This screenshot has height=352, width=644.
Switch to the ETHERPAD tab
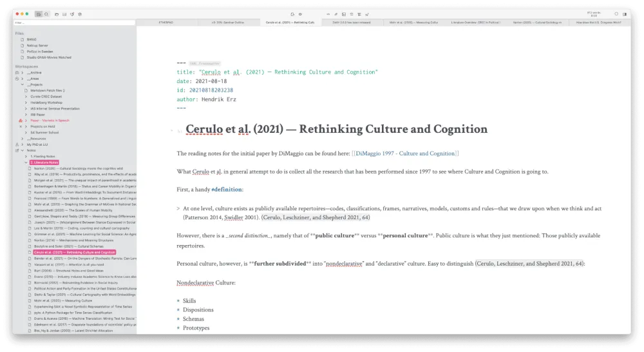pos(167,22)
